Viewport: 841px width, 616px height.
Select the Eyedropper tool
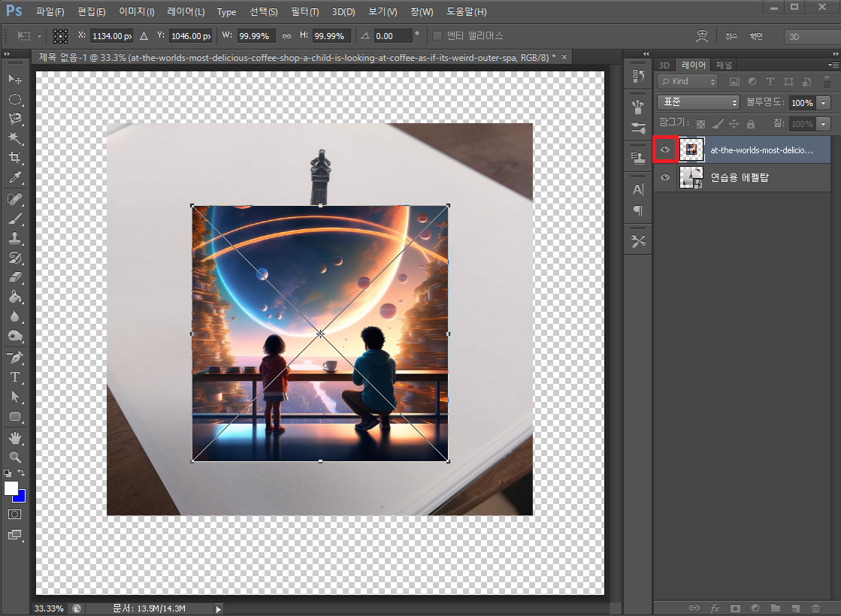(15, 177)
